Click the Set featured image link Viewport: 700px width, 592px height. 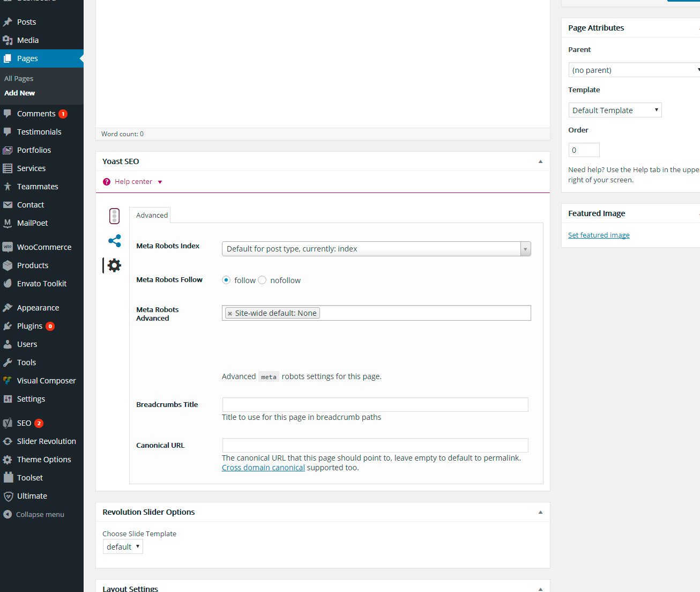pos(599,235)
